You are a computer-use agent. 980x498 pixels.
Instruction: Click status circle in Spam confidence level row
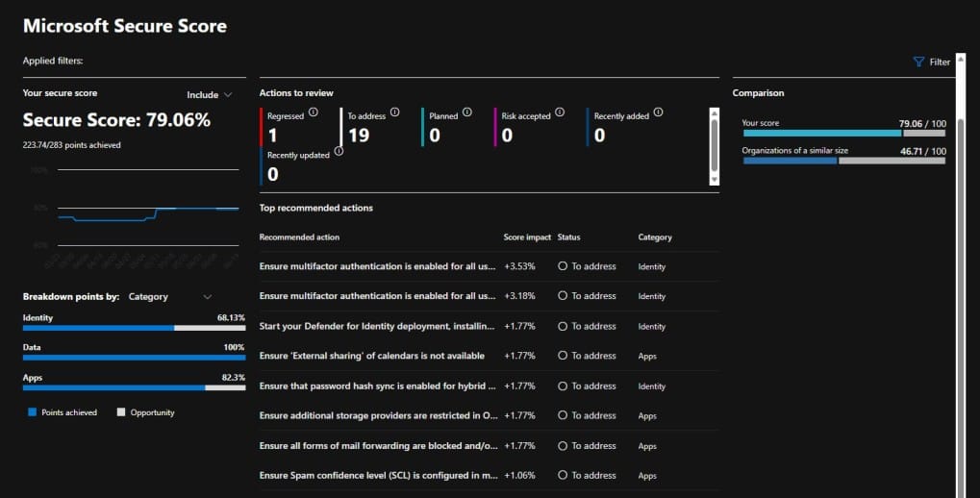click(563, 476)
